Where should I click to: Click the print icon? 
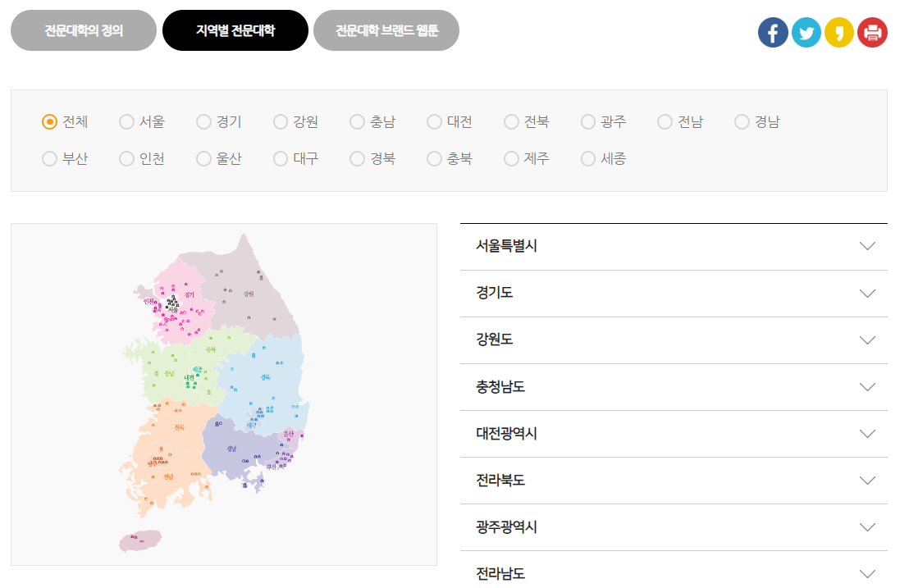[871, 33]
